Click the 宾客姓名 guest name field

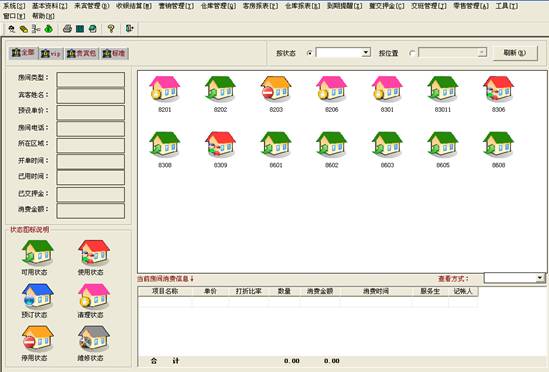(90, 96)
